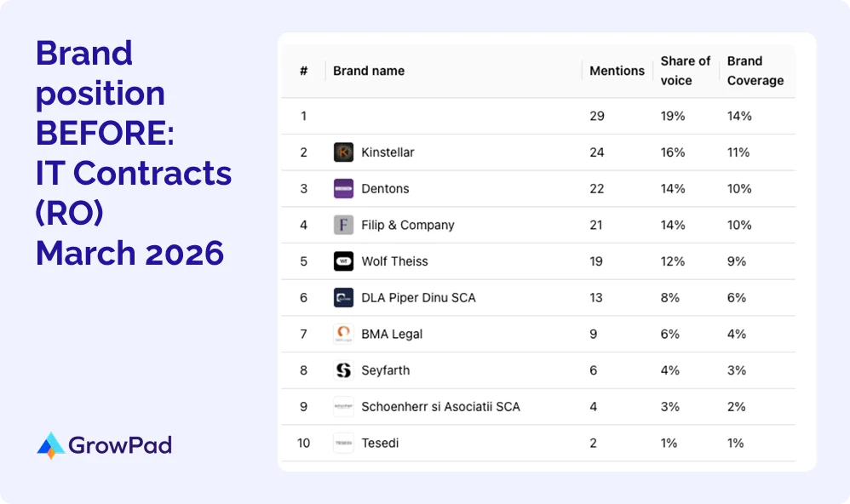Click the 6% share of voice for BMA Legal
The image size is (850, 504).
(x=670, y=334)
